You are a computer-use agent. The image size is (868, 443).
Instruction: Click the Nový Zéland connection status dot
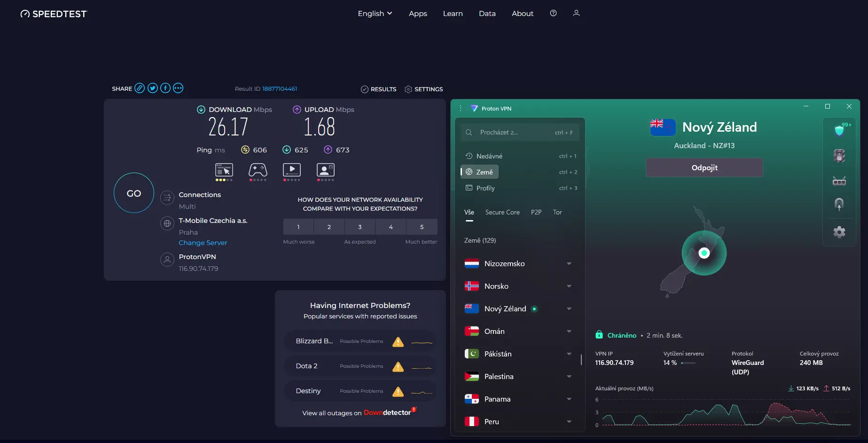pos(534,309)
